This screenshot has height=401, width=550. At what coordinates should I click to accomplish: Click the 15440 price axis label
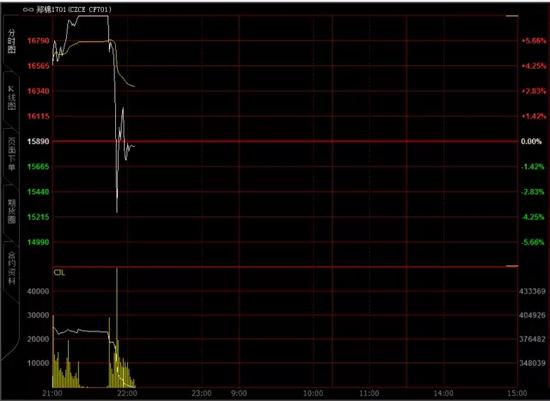[38, 192]
